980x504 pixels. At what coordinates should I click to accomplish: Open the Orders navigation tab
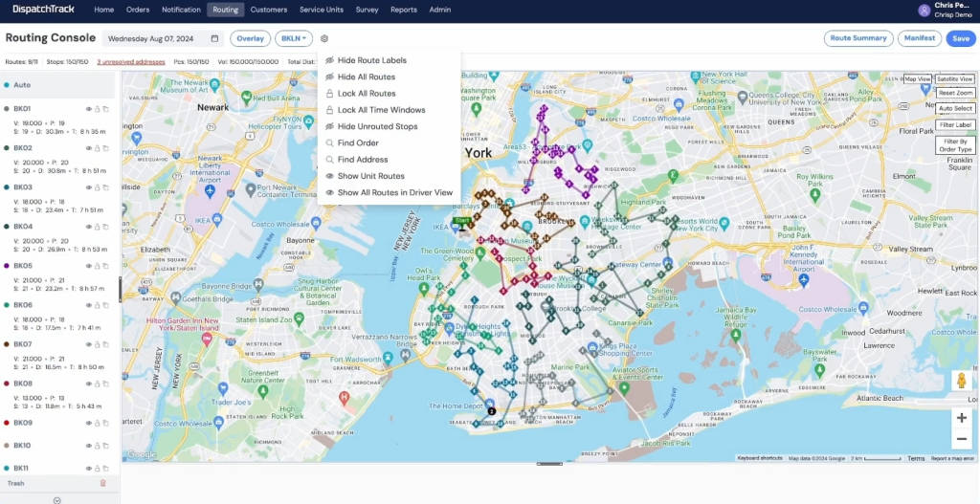(x=138, y=10)
